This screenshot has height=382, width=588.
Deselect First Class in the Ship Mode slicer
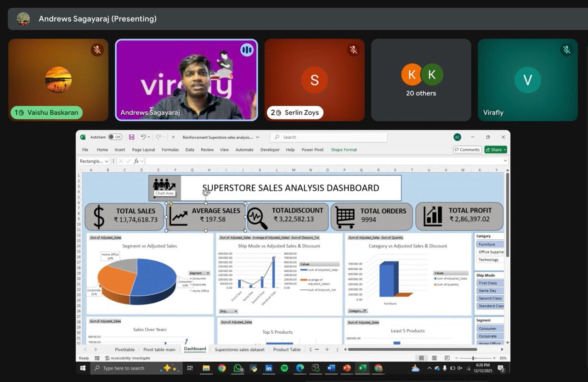click(490, 283)
